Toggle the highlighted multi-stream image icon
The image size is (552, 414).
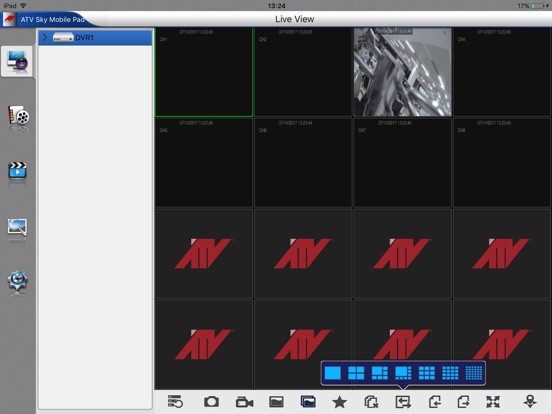[308, 402]
